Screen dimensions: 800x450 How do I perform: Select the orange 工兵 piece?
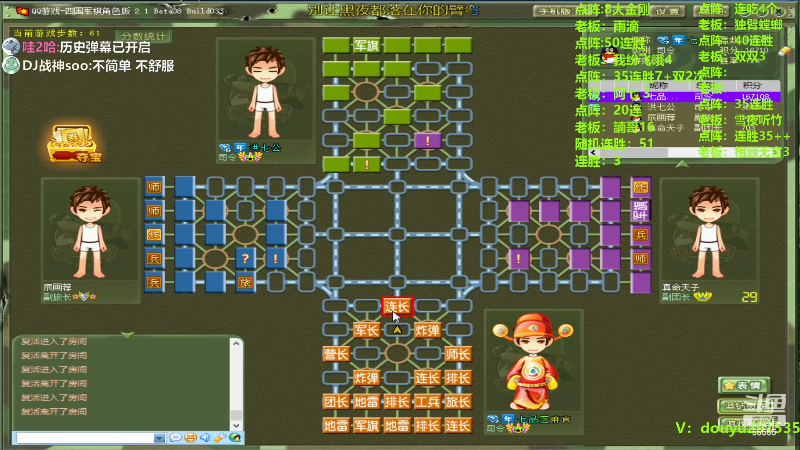point(428,402)
